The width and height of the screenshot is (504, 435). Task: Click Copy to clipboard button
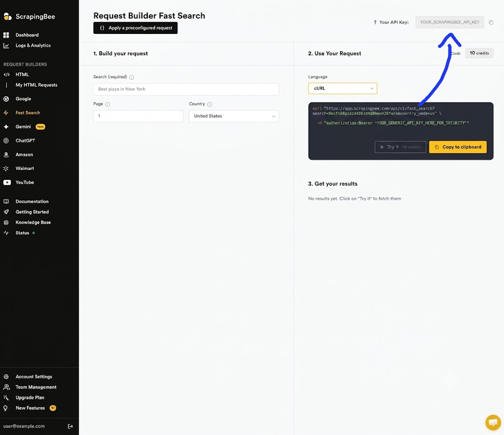(458, 147)
